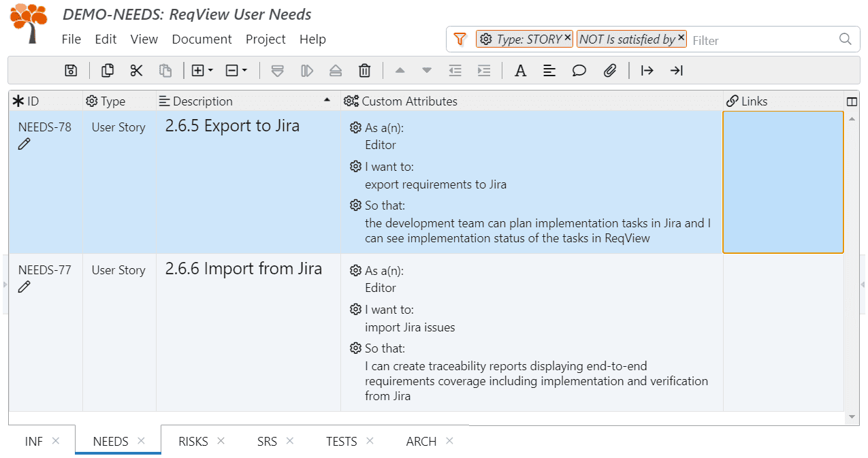This screenshot has width=868, height=458.
Task: Click the Comment speech bubble icon
Action: pos(579,70)
